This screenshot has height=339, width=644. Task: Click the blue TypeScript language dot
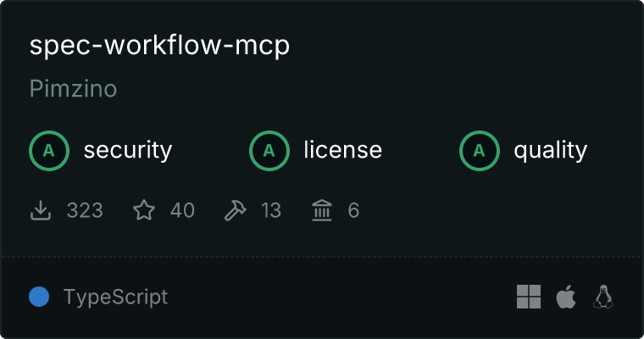click(39, 297)
